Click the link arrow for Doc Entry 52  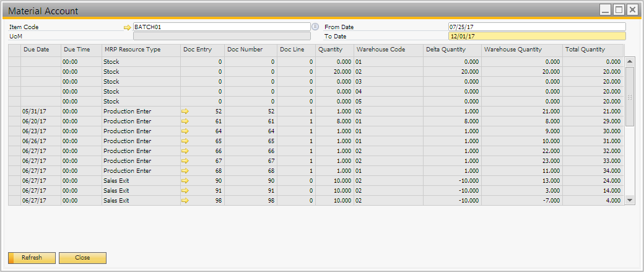[x=185, y=112]
